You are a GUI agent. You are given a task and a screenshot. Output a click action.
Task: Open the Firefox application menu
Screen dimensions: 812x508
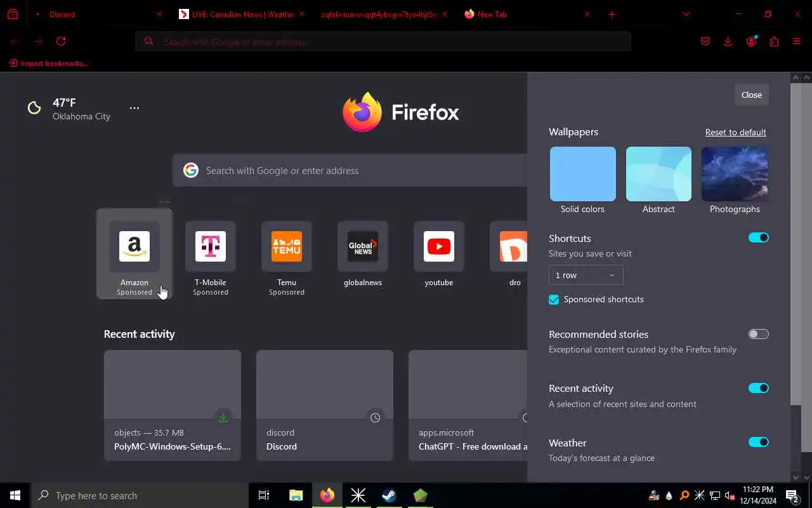pos(797,41)
